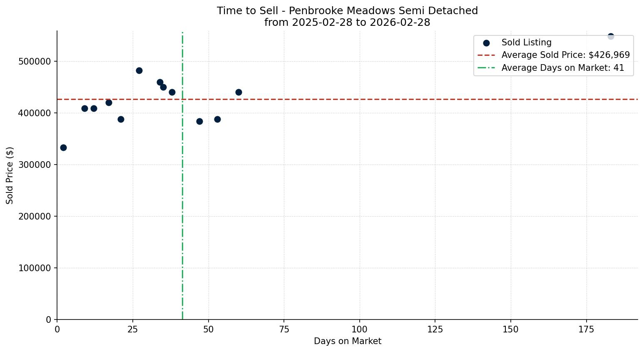Viewport: 644px width, 352px height.
Task: Click the red dashed legend line sample
Action: pyautogui.click(x=486, y=55)
